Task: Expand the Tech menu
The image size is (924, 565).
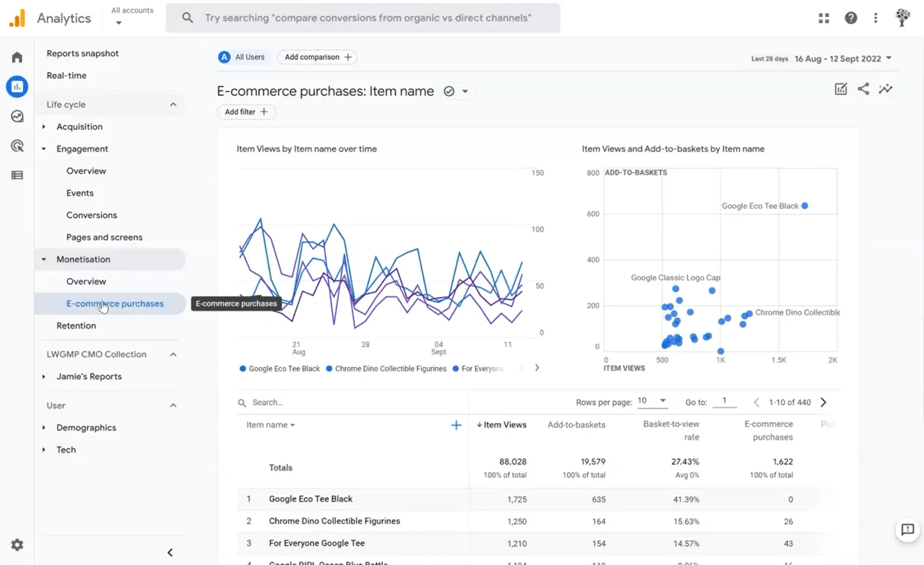Action: click(44, 450)
